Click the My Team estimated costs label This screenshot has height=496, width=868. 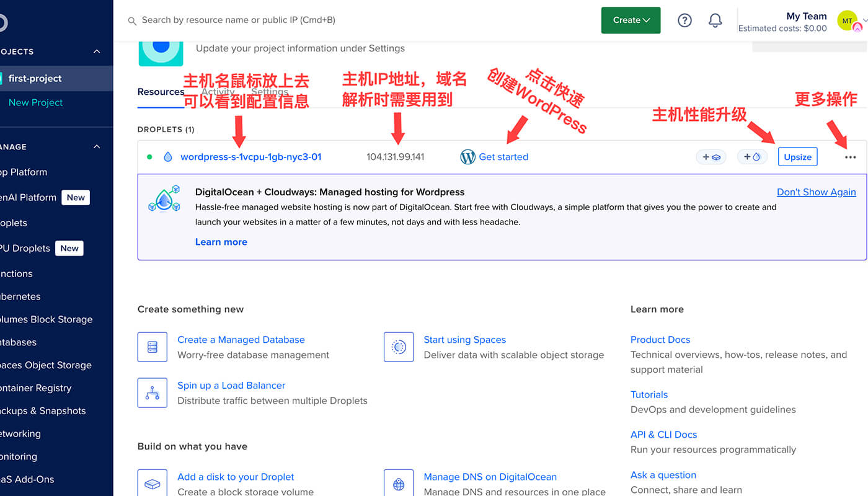point(782,22)
